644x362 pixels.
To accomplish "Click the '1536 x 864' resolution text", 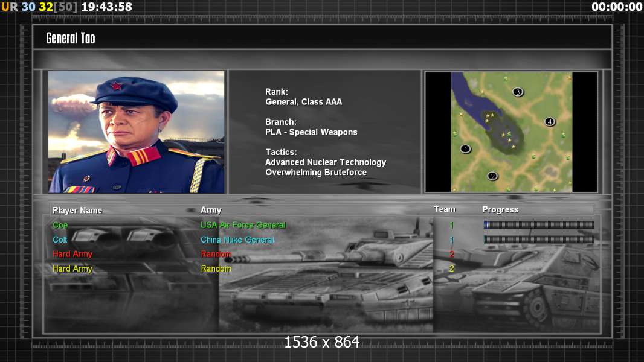I will (322, 342).
